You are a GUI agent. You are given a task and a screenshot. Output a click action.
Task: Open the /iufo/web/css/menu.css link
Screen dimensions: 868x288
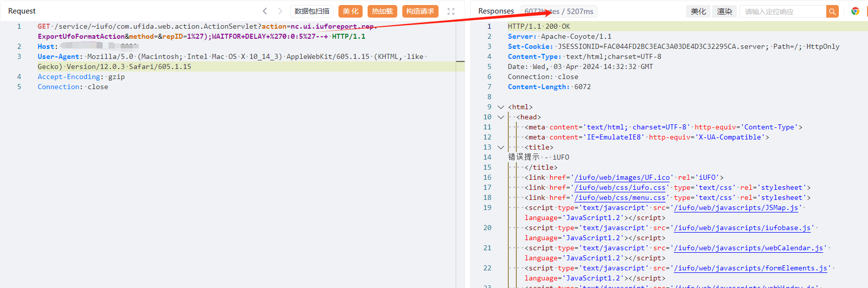point(620,197)
